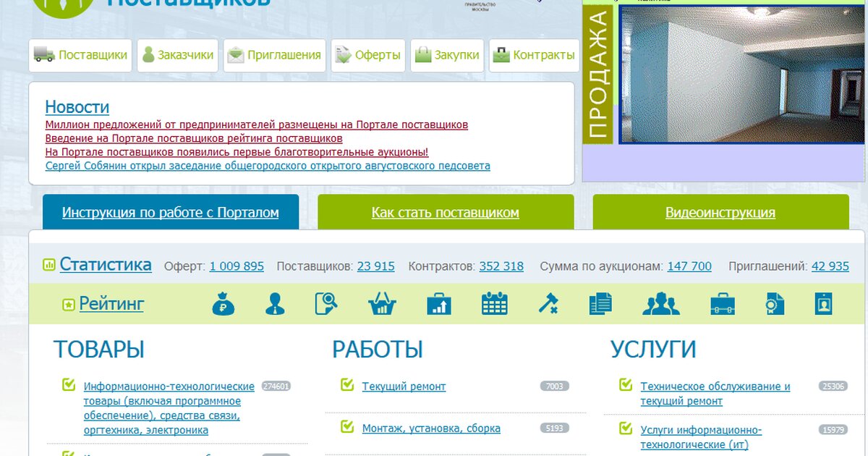Open the news link about Сергей Собянин

point(268,166)
